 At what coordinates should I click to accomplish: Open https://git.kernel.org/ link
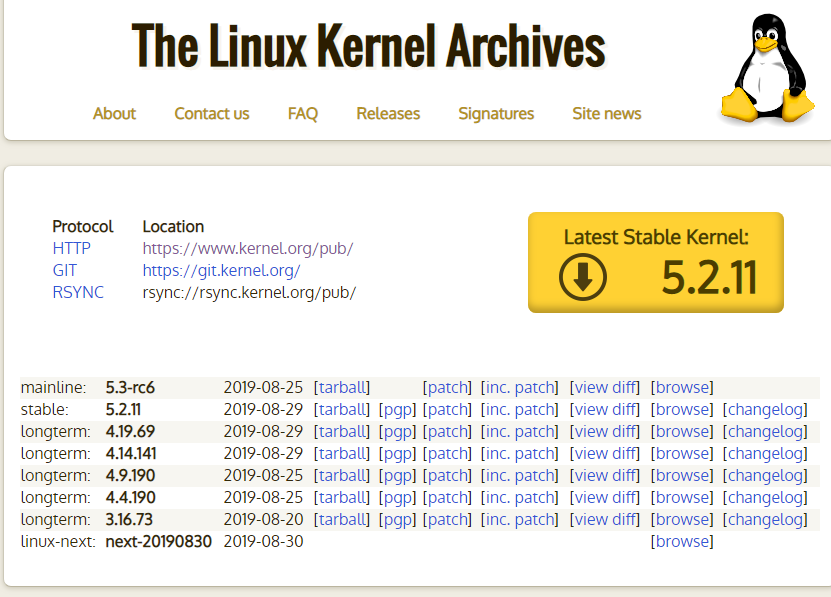click(x=222, y=270)
